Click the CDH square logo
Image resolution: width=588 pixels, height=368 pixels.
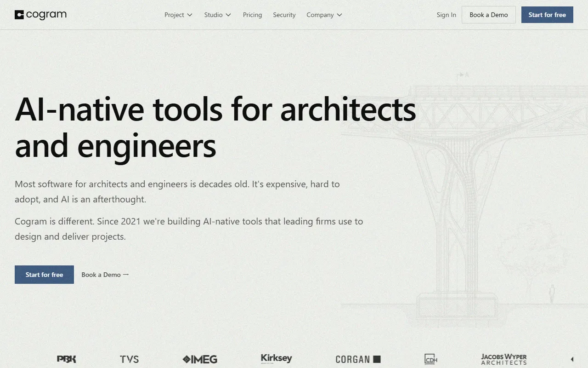(x=430, y=359)
